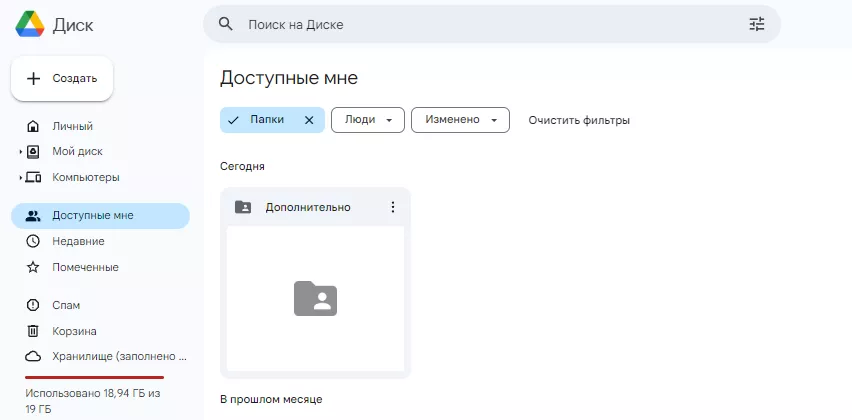Open three-dot menu for Дополнительно folder

coord(393,207)
